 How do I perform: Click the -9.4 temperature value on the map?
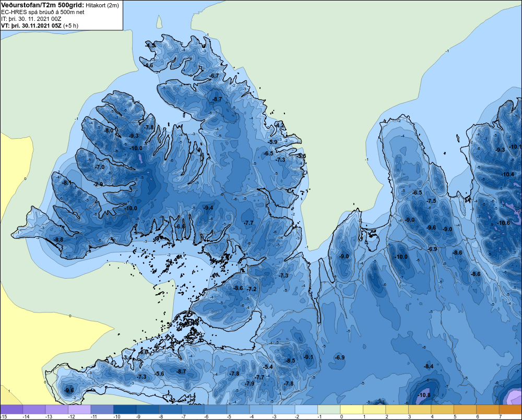coord(208,208)
